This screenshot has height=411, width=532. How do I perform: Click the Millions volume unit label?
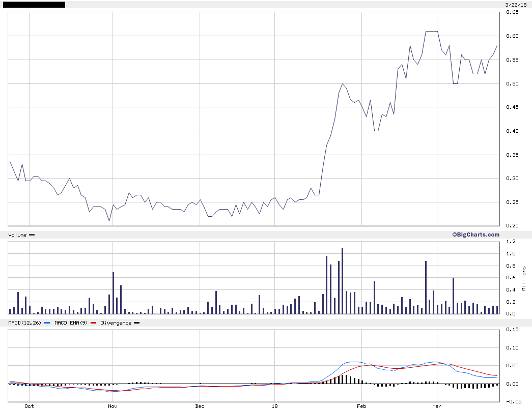[x=524, y=278]
